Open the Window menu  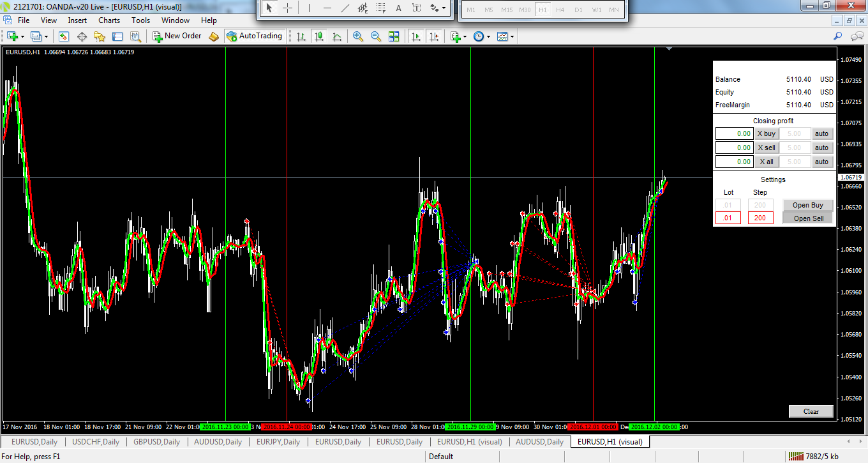[176, 20]
